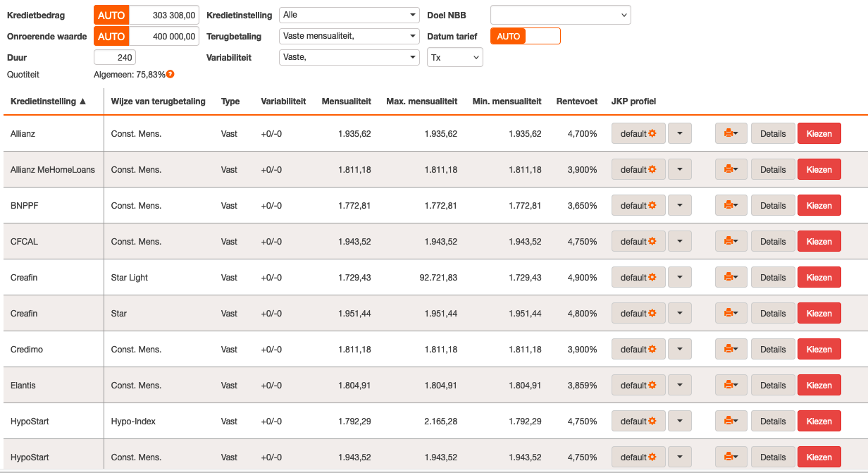868x473 pixels.
Task: Open print options for Allianz row
Action: coord(731,134)
